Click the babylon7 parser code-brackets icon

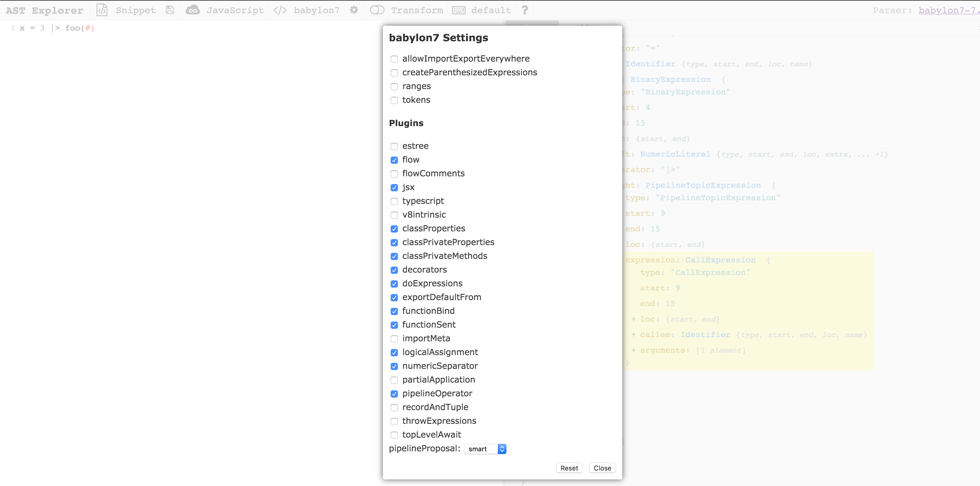[x=280, y=10]
